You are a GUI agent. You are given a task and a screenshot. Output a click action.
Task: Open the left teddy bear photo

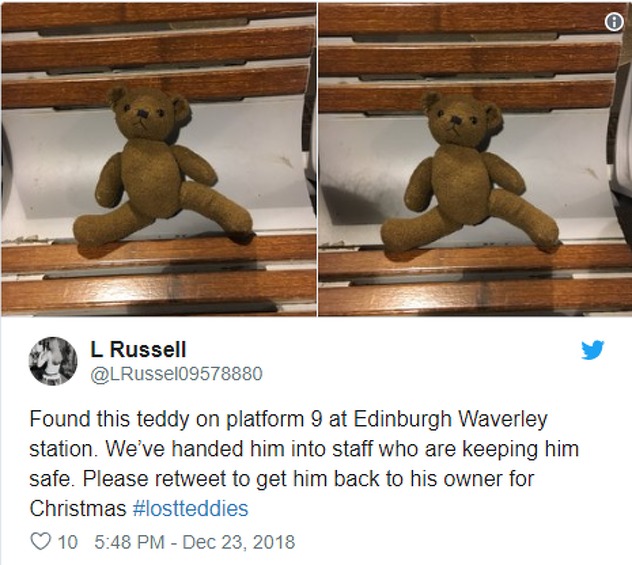point(158,159)
